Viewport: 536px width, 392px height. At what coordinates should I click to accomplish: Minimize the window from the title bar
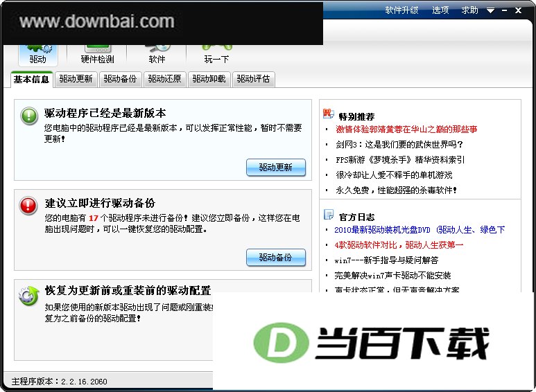tap(505, 11)
